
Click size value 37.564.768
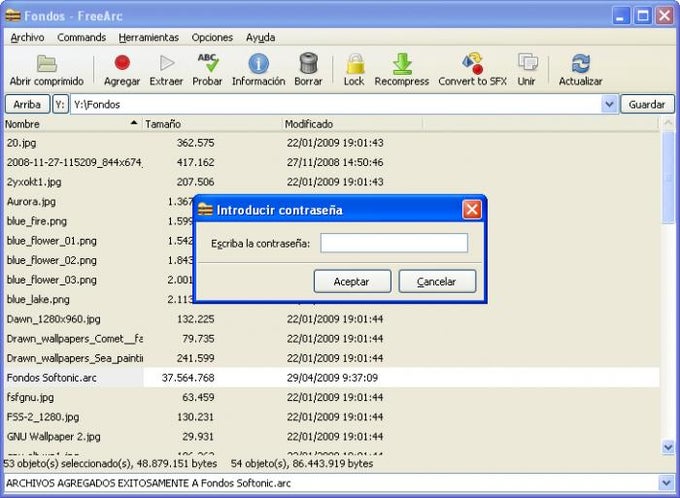tap(188, 378)
